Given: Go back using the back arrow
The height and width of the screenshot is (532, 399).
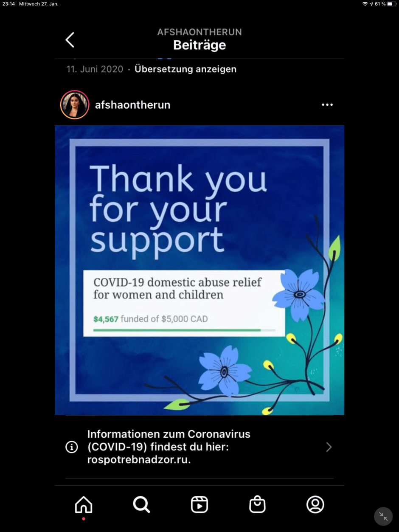Looking at the screenshot, I should click(x=70, y=40).
